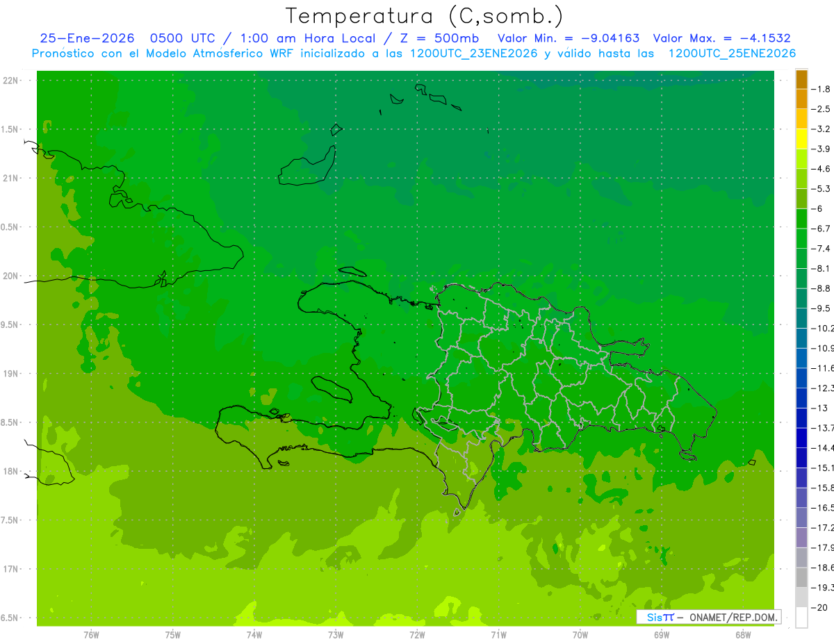Click the "72W" longitude label
The image size is (834, 644).
pyautogui.click(x=417, y=635)
